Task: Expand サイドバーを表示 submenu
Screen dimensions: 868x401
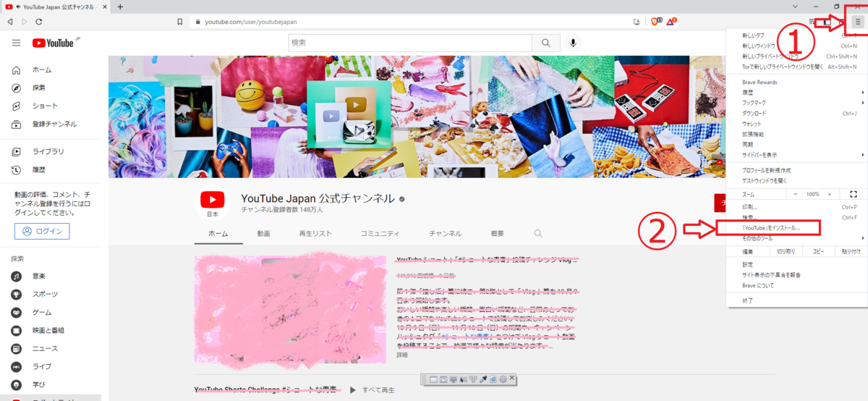Action: coord(797,155)
